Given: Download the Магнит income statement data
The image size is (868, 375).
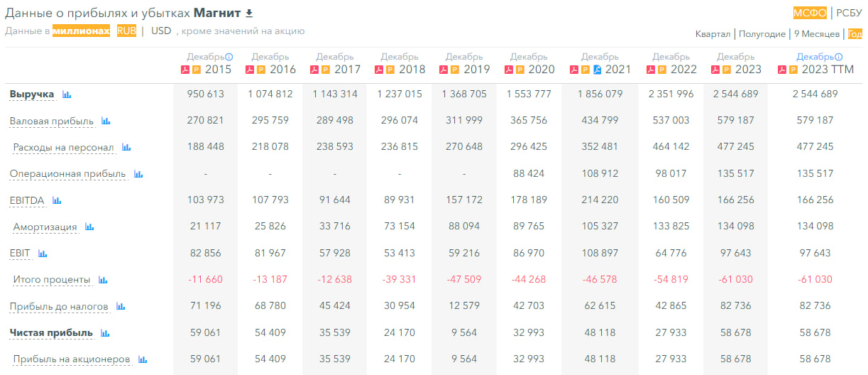Looking at the screenshot, I should (248, 13).
